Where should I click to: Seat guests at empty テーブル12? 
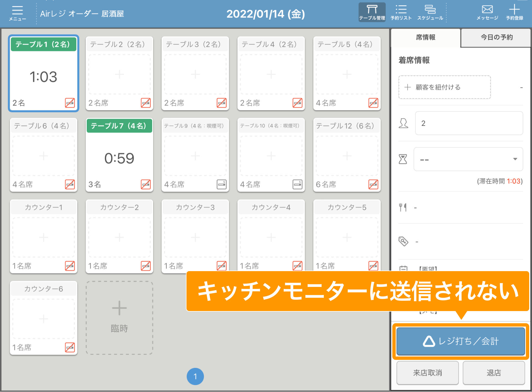click(347, 156)
